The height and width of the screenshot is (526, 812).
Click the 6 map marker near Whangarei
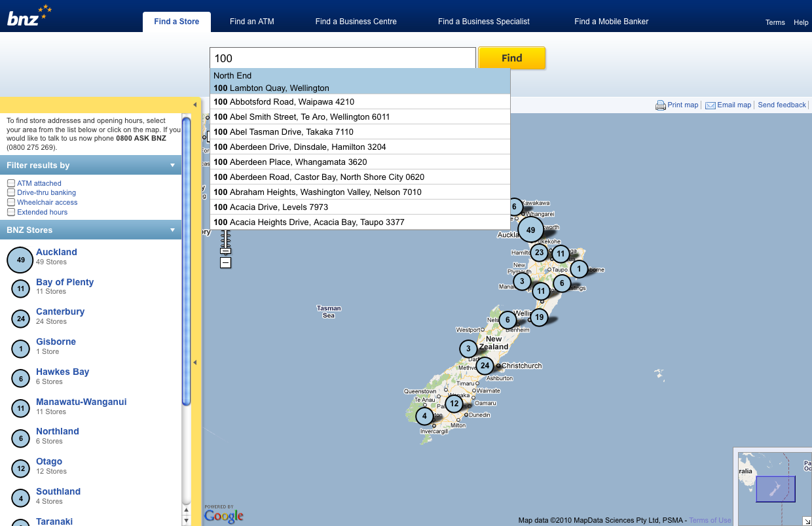click(x=515, y=207)
